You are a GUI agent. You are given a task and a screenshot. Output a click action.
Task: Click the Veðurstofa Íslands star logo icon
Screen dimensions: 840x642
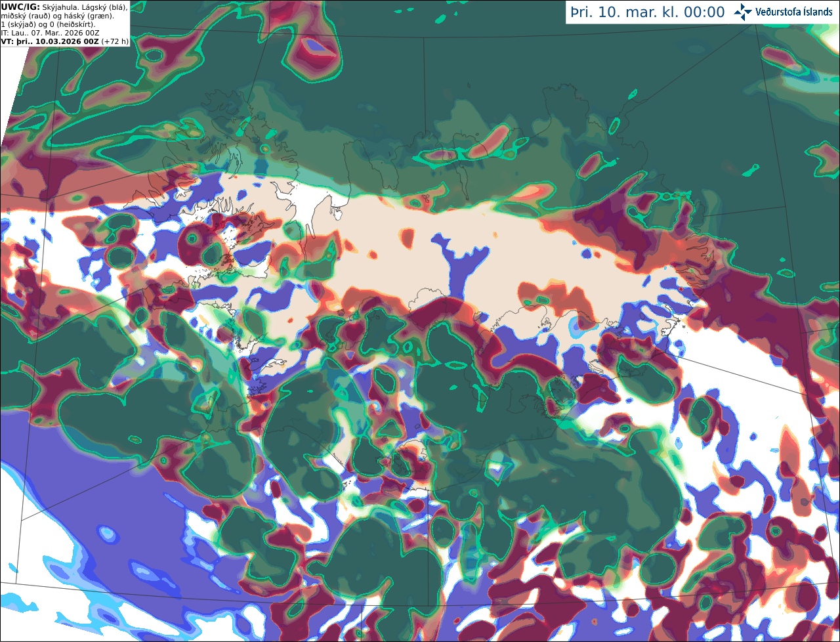tap(744, 12)
